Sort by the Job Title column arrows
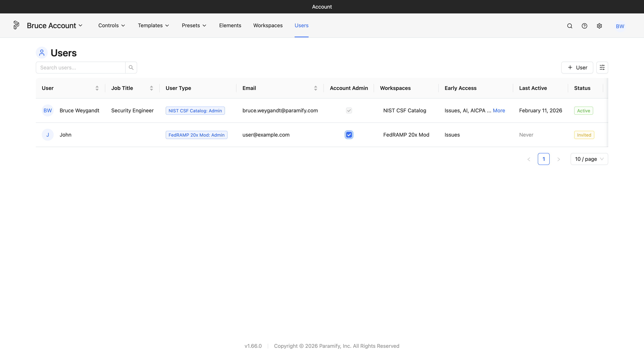Image resolution: width=644 pixels, height=359 pixels. pyautogui.click(x=151, y=88)
